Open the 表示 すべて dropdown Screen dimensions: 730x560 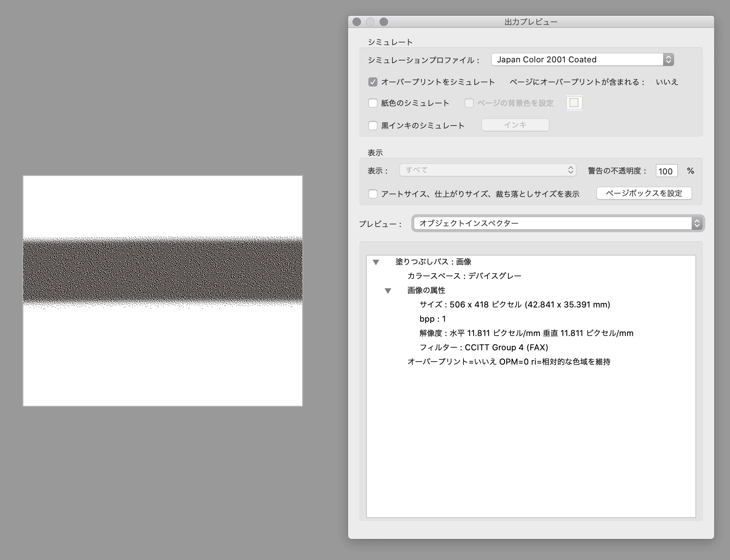point(488,170)
